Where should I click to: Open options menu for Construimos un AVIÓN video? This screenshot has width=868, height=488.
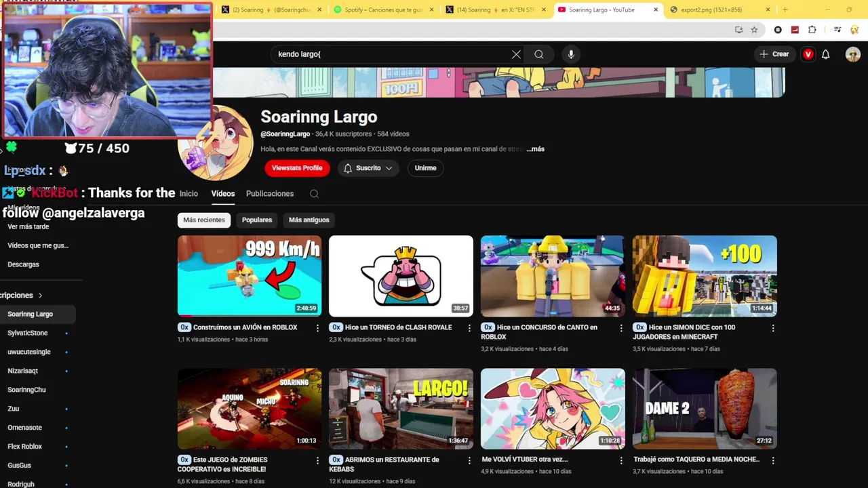point(317,328)
